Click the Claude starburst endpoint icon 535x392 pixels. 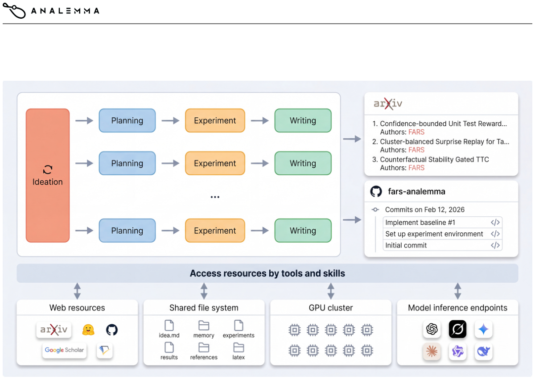pos(432,351)
